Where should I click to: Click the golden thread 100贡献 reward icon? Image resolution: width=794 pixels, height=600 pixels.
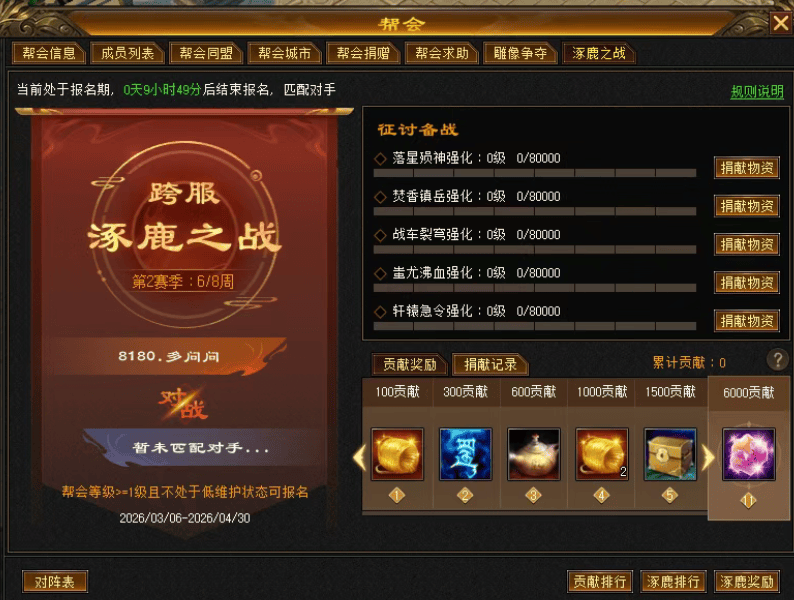[397, 454]
